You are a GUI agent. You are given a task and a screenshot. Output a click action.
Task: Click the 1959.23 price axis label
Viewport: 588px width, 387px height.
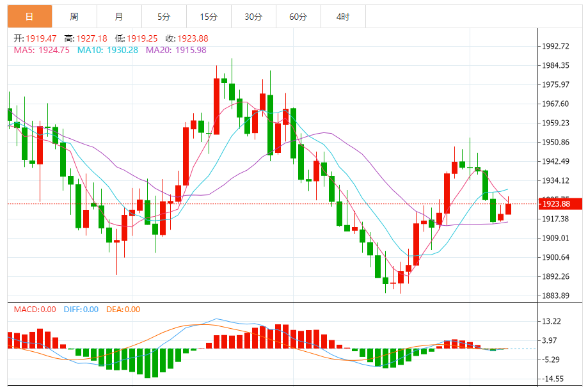(x=555, y=123)
